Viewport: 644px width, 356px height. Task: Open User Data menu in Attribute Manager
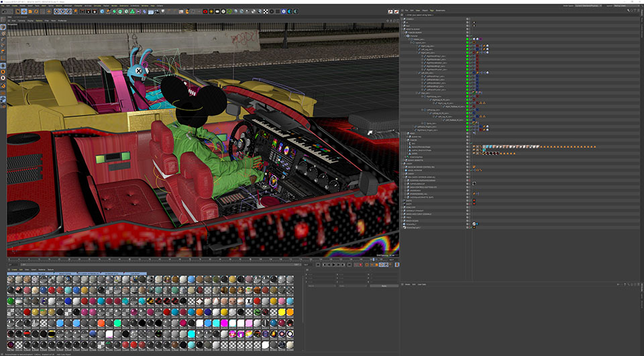tap(422, 285)
